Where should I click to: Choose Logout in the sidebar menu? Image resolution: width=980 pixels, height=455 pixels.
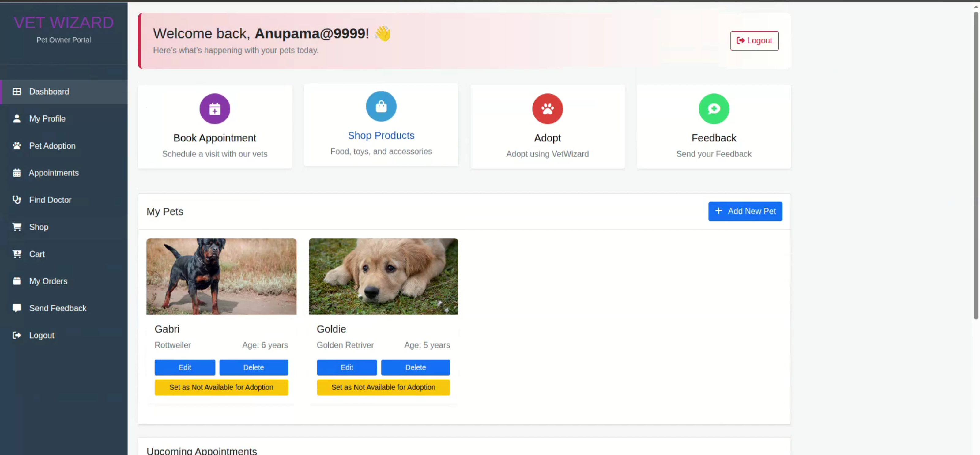64,335
